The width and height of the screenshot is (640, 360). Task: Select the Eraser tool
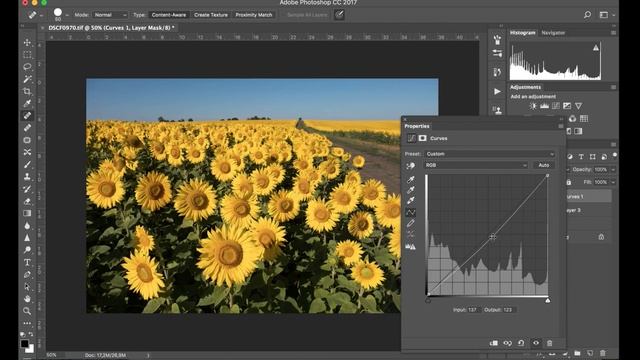(x=27, y=201)
